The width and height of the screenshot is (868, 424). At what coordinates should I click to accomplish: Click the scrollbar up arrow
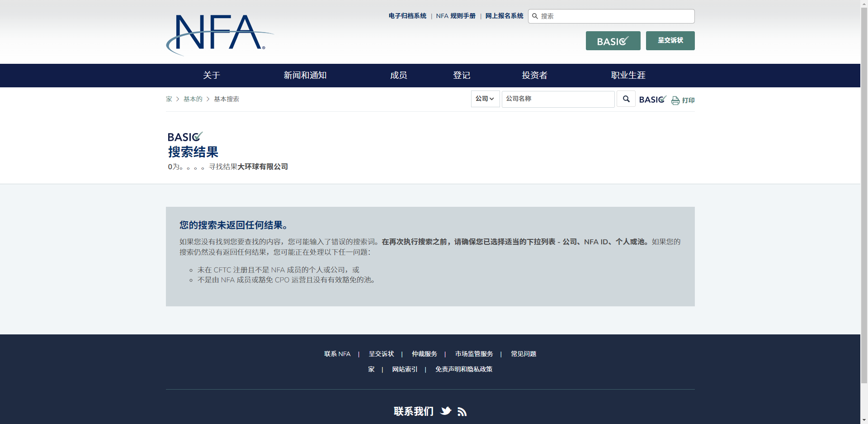(864, 4)
